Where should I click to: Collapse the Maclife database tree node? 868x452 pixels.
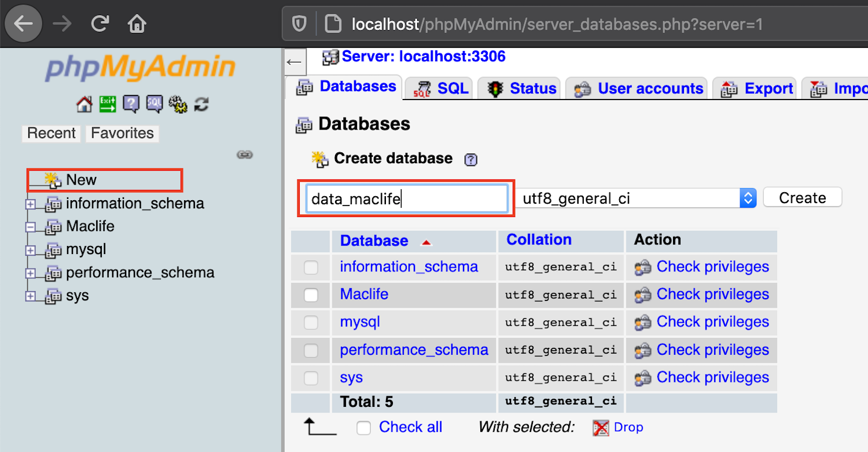pyautogui.click(x=31, y=227)
